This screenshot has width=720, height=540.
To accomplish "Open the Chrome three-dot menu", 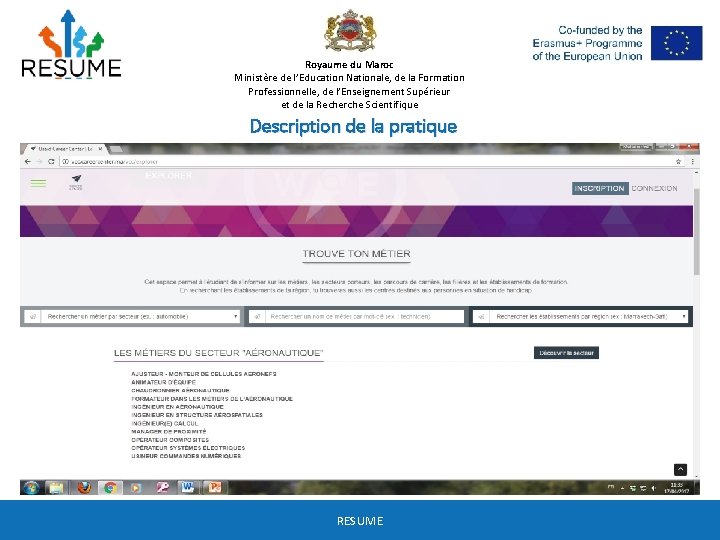I will (x=692, y=162).
